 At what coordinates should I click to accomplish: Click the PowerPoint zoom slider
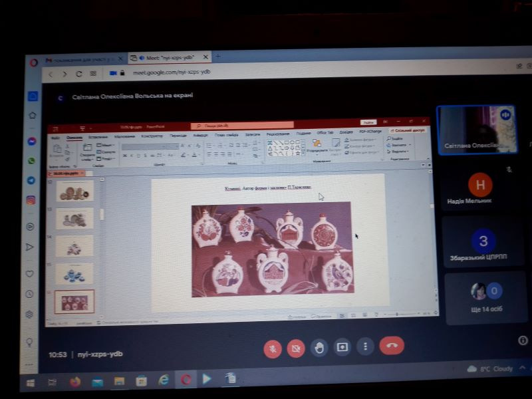click(402, 314)
